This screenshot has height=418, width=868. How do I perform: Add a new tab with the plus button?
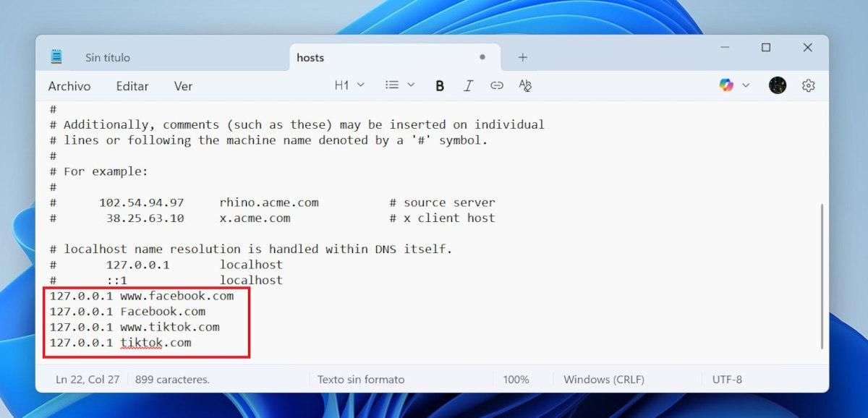tap(523, 57)
